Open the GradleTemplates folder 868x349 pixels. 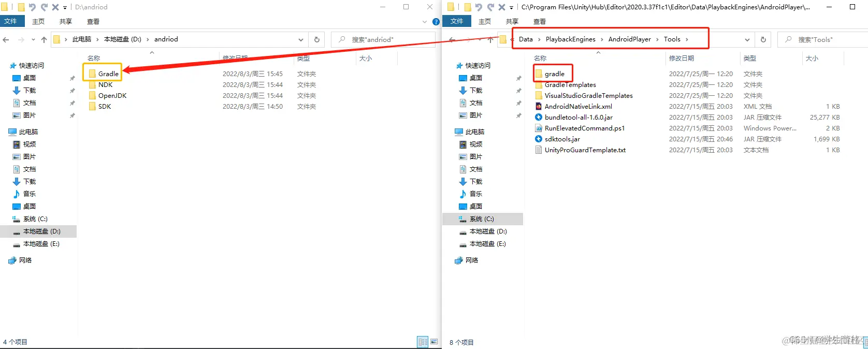570,84
